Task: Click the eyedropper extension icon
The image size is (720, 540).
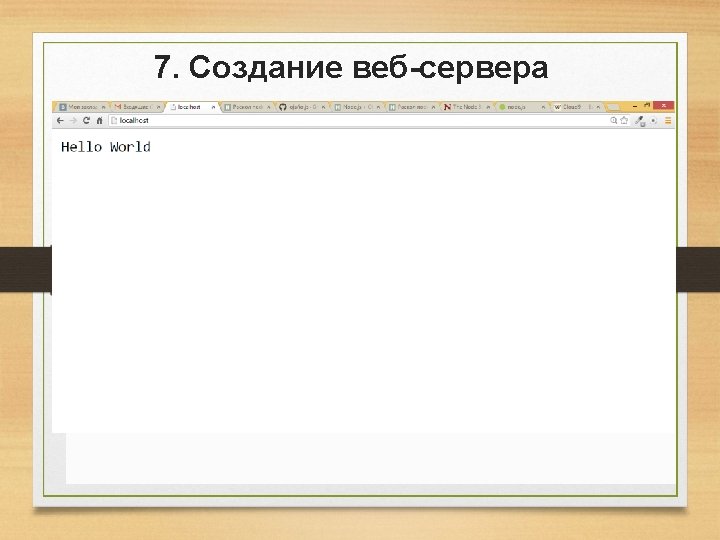Action: pos(640,121)
